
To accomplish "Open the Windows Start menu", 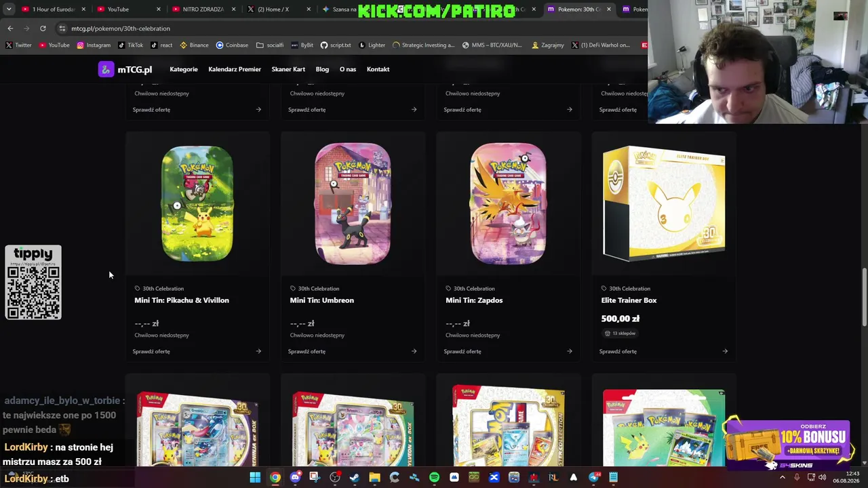I will pos(255,478).
